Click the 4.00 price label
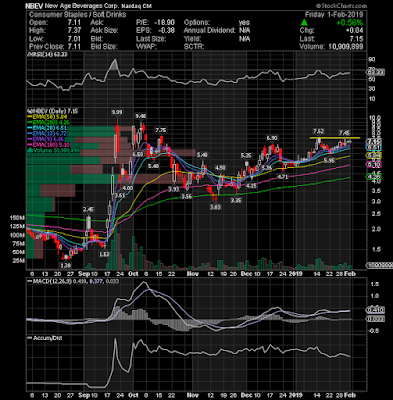This screenshot has height=400, width=393. [x=128, y=188]
